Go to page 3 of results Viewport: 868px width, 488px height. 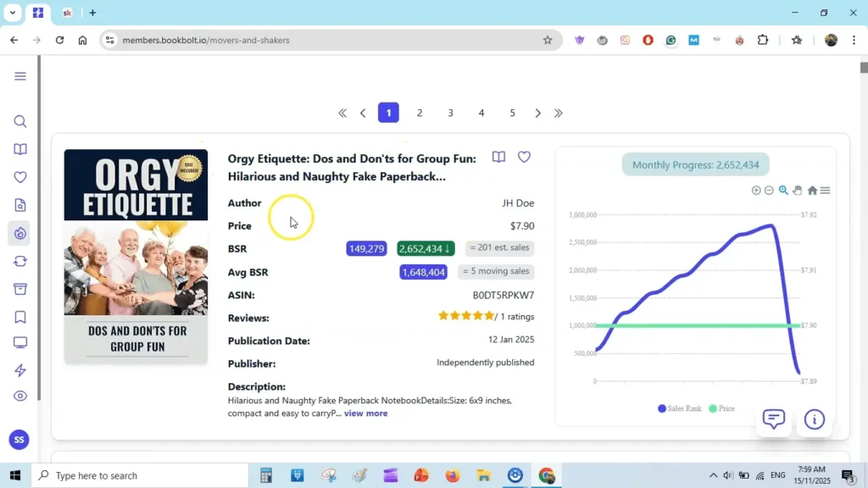click(x=450, y=112)
